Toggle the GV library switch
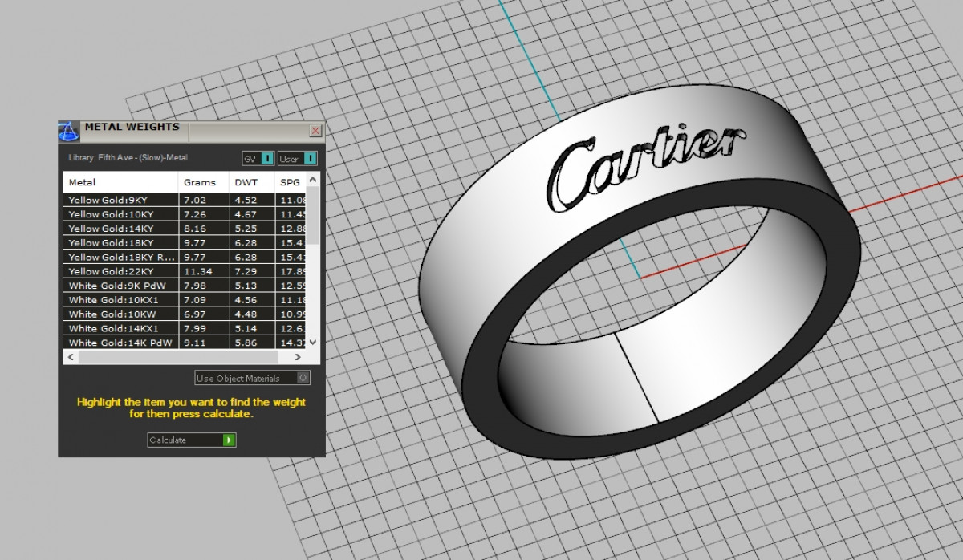This screenshot has height=560, width=963. 258,159
